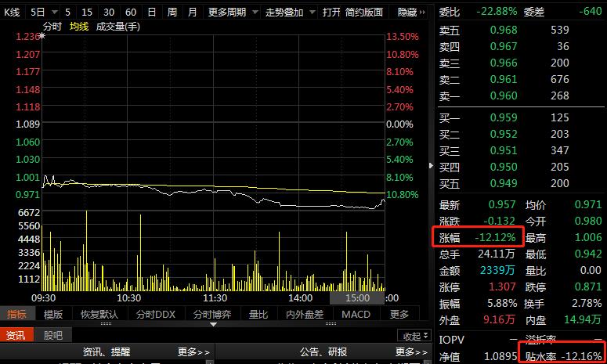
Task: Collapse the news panel with 收起
Action: point(414,335)
